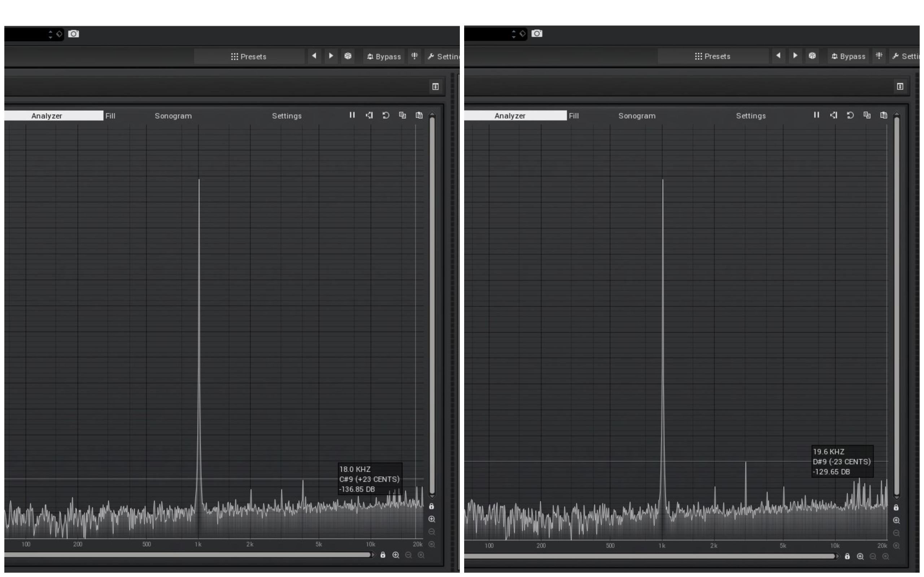Screen dimensions: 924x577
Task: Click vertical zoom-in magnifier in right analyzer
Action: pos(897,520)
